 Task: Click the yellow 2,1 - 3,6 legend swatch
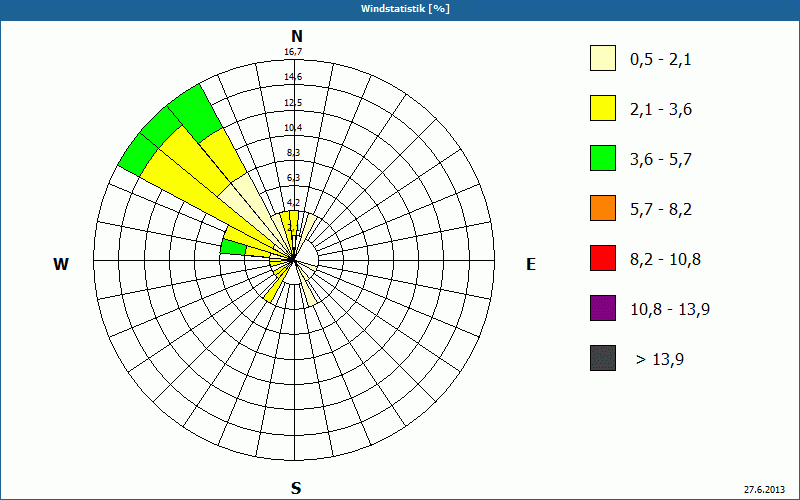click(603, 108)
